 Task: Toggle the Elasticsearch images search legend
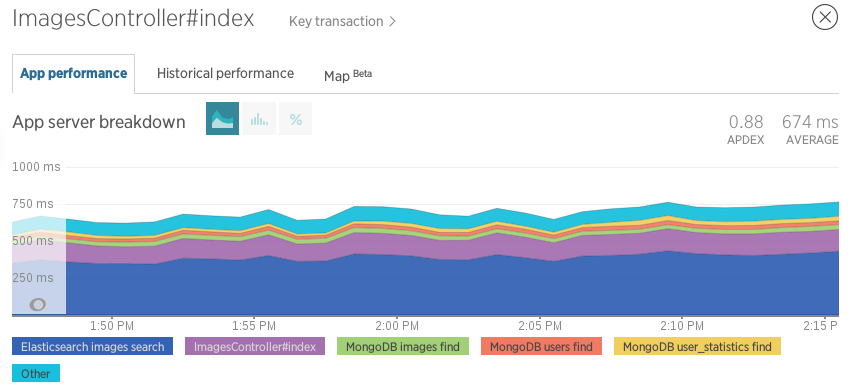[x=92, y=346]
